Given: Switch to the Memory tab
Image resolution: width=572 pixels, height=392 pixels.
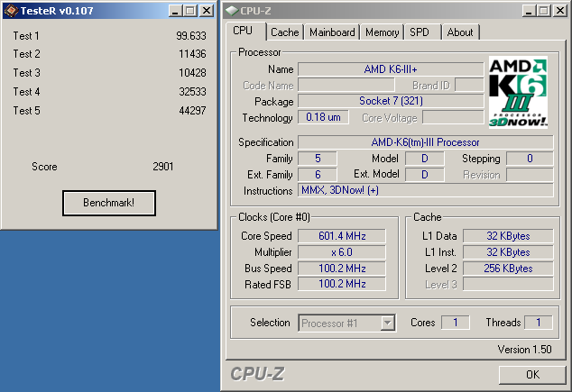Looking at the screenshot, I should (x=382, y=32).
